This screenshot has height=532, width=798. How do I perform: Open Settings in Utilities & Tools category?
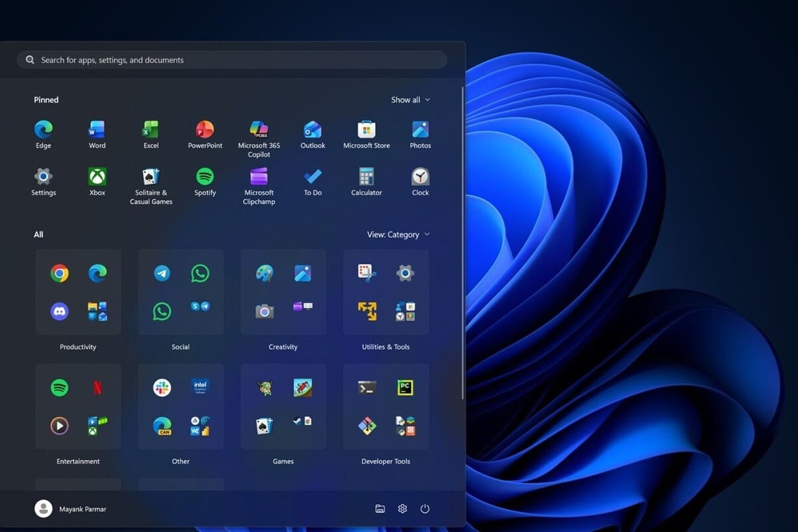tap(405, 273)
